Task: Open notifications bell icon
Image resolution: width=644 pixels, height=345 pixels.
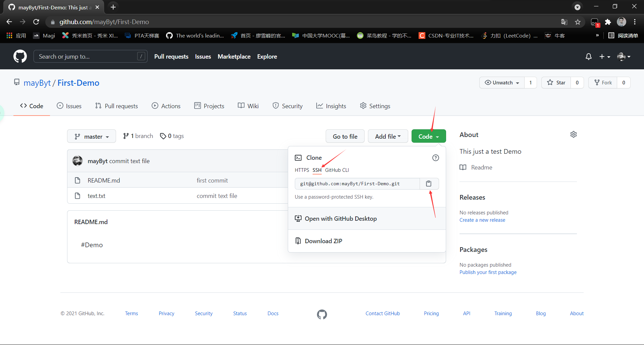Action: pyautogui.click(x=588, y=57)
